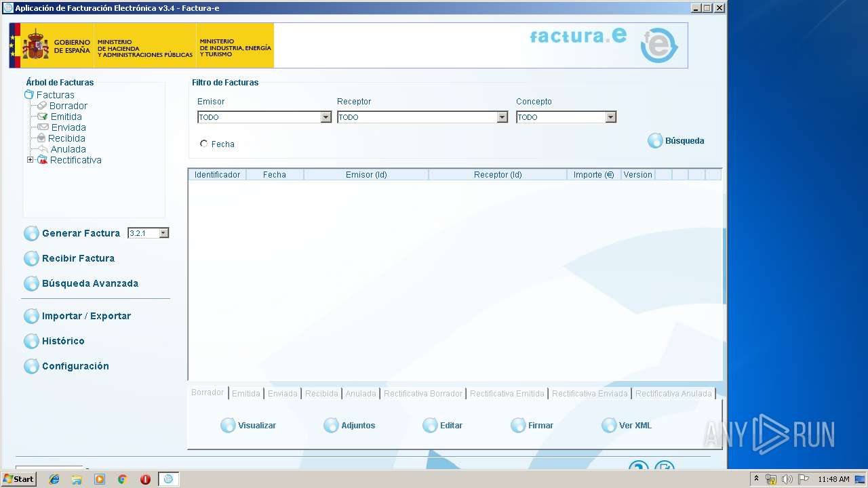Click the Facturas root folder icon
868x488 pixels.
(29, 95)
